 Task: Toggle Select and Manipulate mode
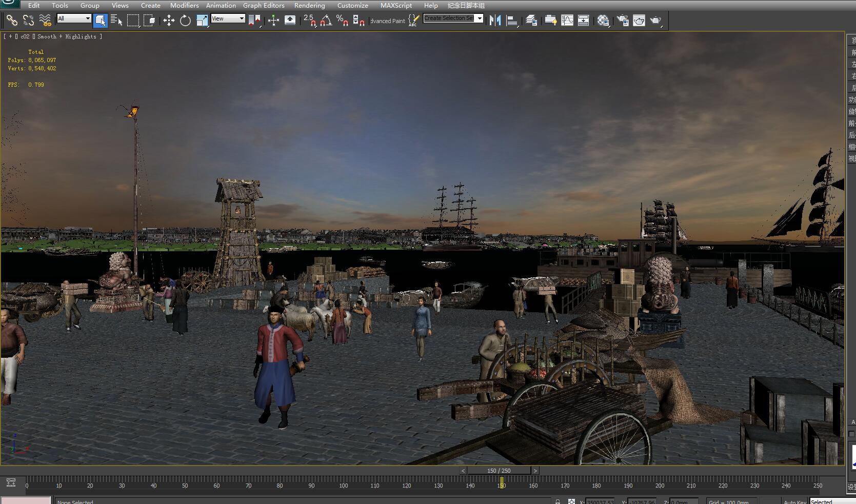pos(273,21)
